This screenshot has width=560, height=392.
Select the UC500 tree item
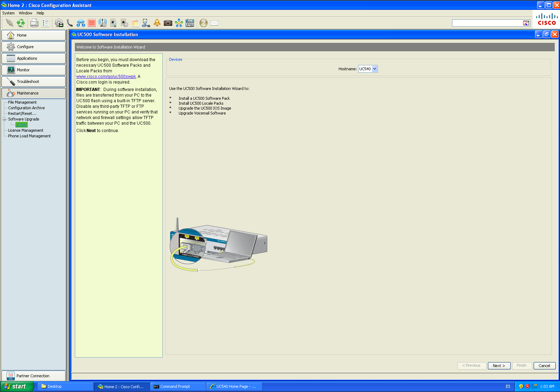[x=21, y=125]
